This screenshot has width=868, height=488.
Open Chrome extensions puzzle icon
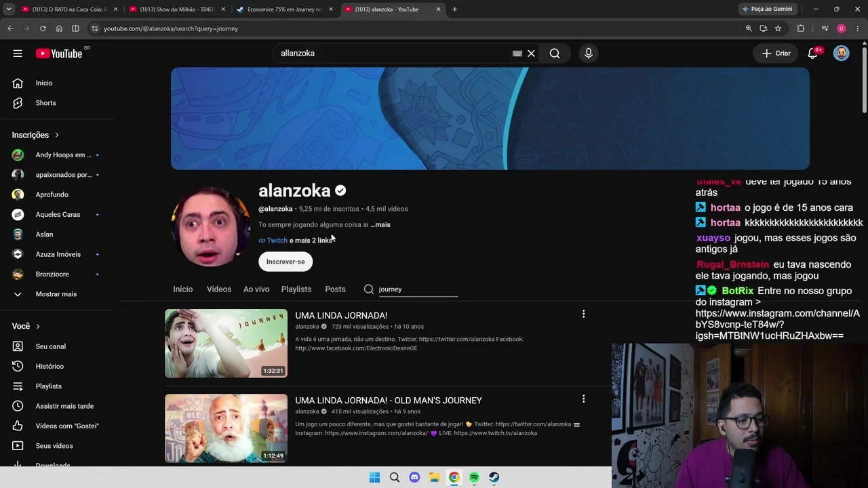click(801, 28)
